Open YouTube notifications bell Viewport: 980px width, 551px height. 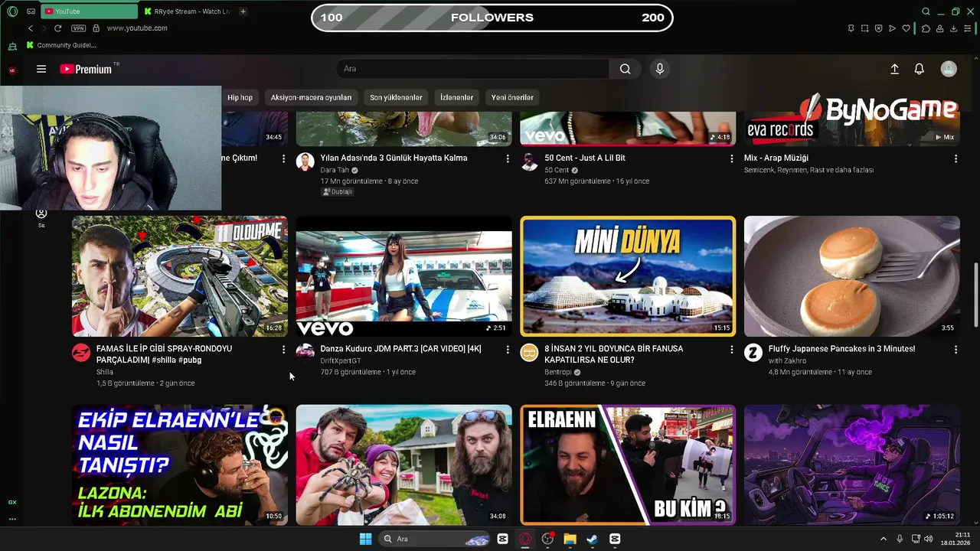pyautogui.click(x=920, y=69)
